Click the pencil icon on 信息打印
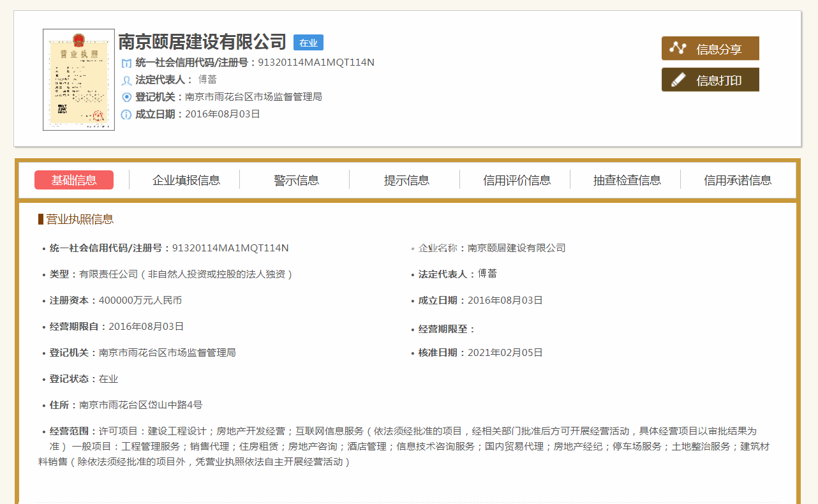This screenshot has width=818, height=504. pyautogui.click(x=678, y=80)
